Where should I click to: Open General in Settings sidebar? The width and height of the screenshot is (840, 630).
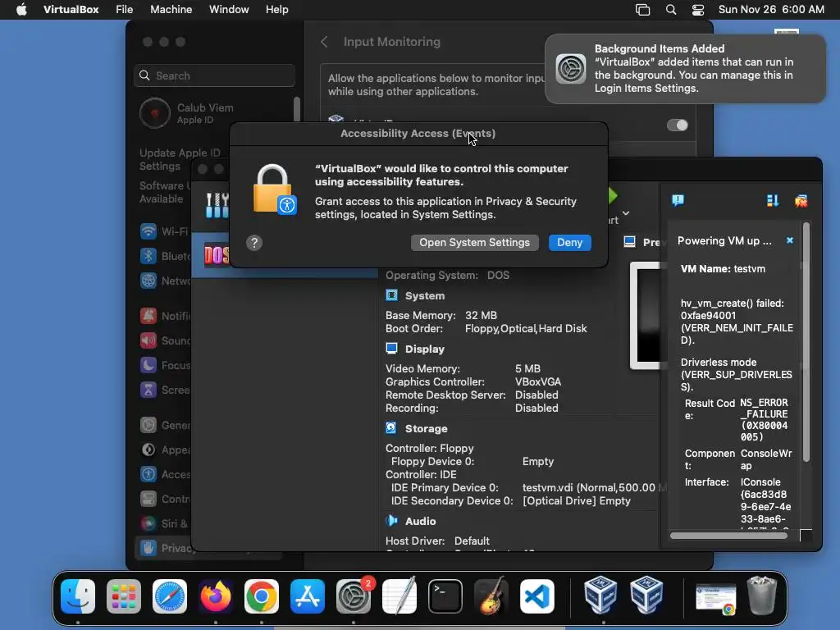(164, 426)
